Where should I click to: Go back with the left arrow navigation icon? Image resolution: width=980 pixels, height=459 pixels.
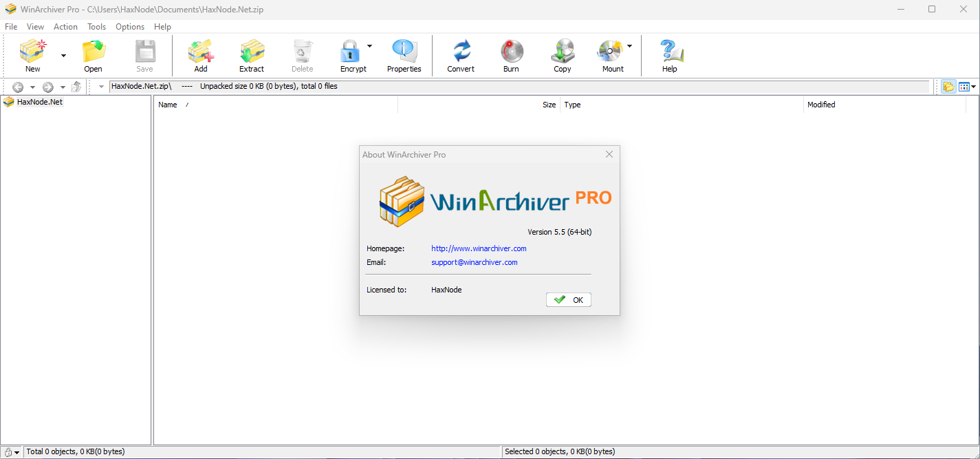[18, 87]
